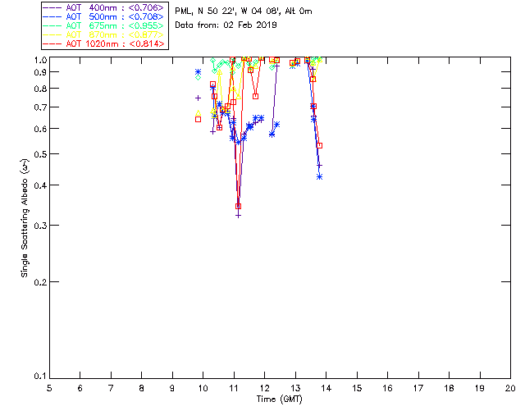This screenshot has height=420, width=525.
Task: Click the isolated purple plus marker before 10
Action: (x=199, y=98)
